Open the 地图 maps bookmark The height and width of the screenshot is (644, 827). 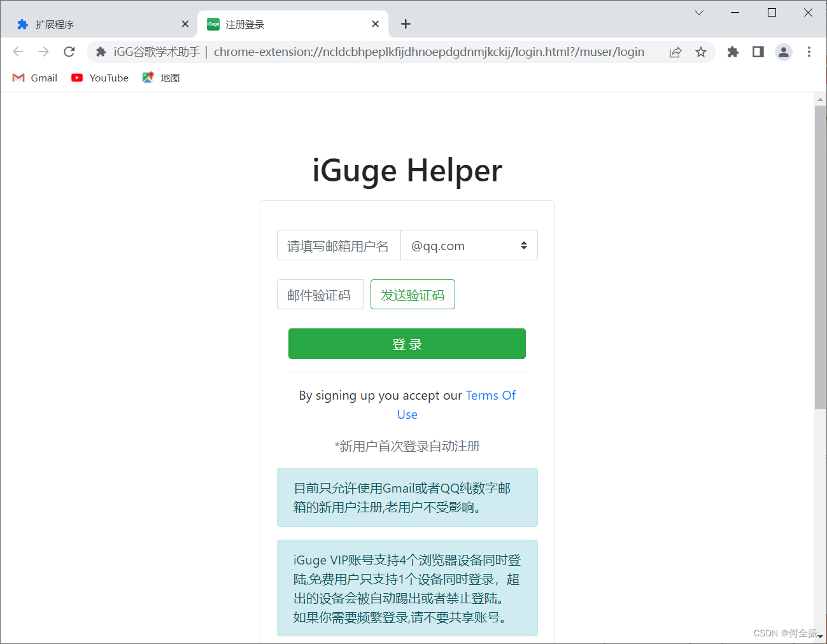[161, 78]
